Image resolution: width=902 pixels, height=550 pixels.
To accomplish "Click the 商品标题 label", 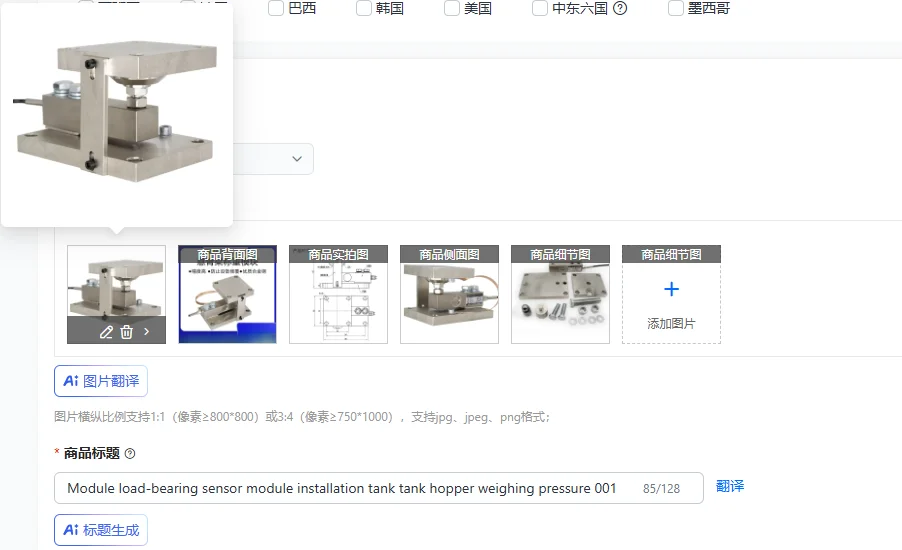I will pyautogui.click(x=91, y=453).
